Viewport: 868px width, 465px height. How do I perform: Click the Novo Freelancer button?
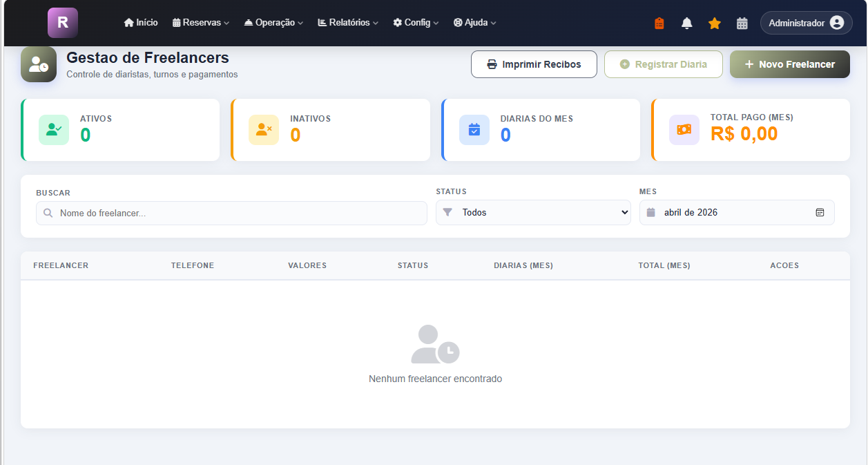pos(789,64)
